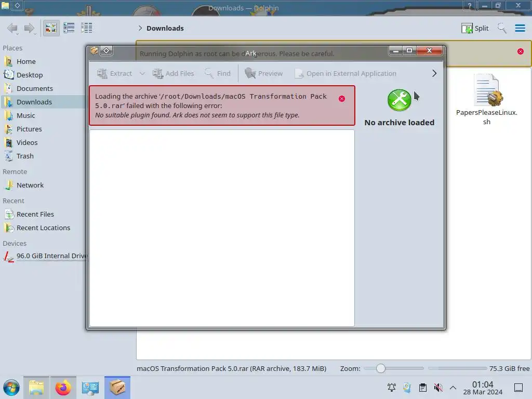This screenshot has width=532, height=399.
Task: Click the Ark window menu icon
Action: [94, 51]
